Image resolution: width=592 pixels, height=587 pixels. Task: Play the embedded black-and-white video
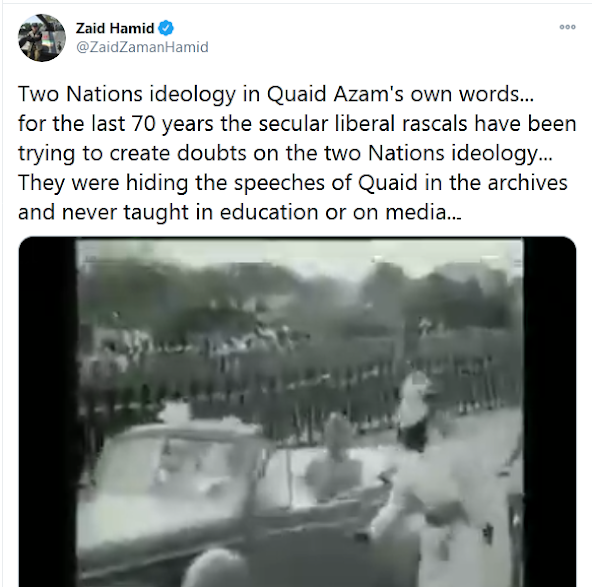click(x=298, y=411)
